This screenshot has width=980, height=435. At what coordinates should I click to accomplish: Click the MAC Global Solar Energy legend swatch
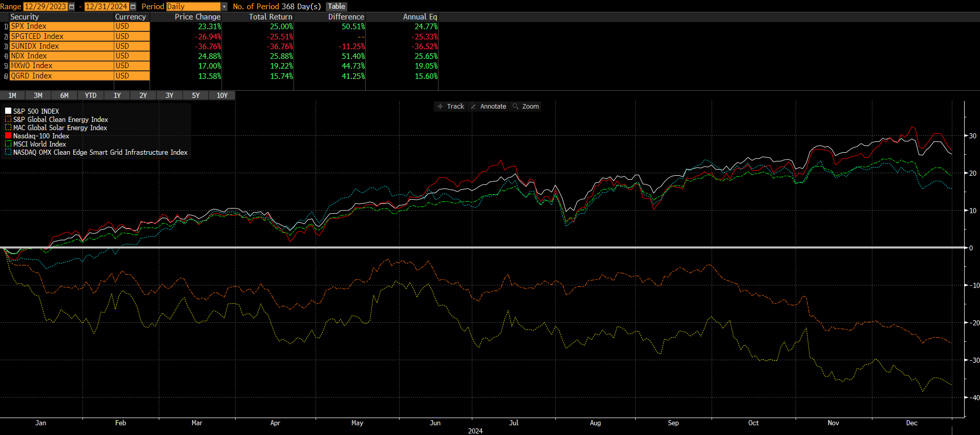coord(8,127)
